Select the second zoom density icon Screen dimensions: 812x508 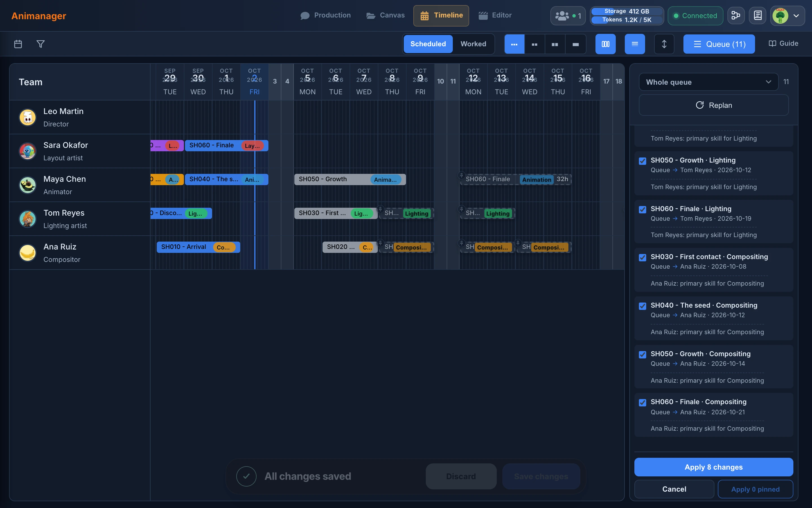[535, 44]
